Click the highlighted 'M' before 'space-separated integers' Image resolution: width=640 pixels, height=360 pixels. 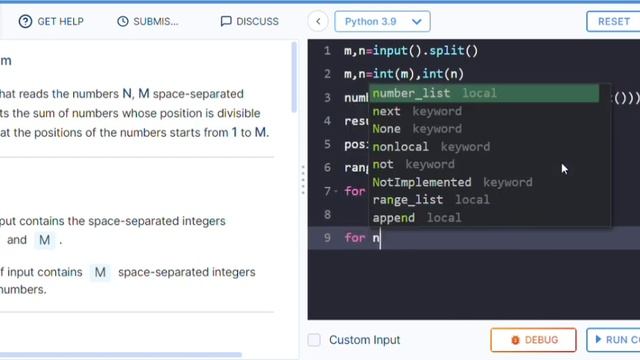tap(100, 272)
